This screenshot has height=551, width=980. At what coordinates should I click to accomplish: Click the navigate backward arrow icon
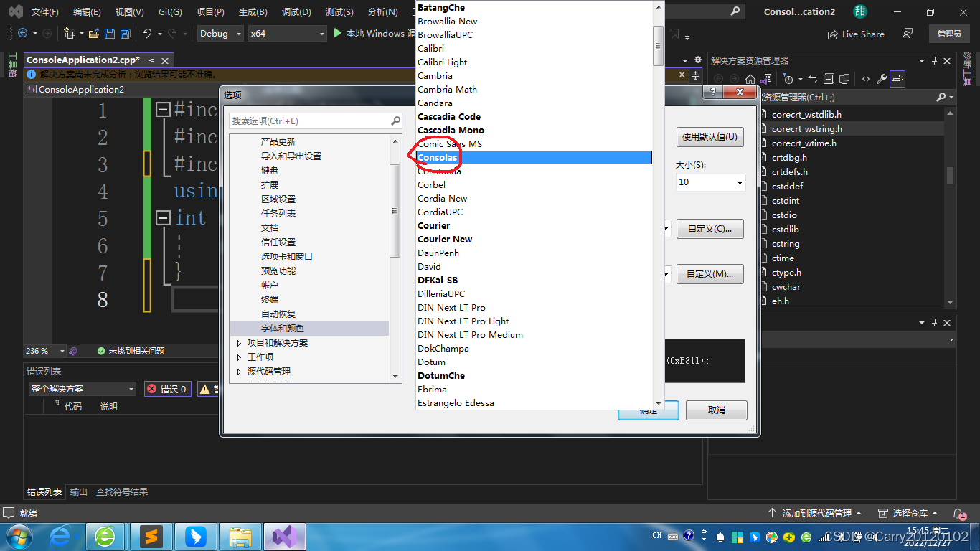tap(22, 33)
